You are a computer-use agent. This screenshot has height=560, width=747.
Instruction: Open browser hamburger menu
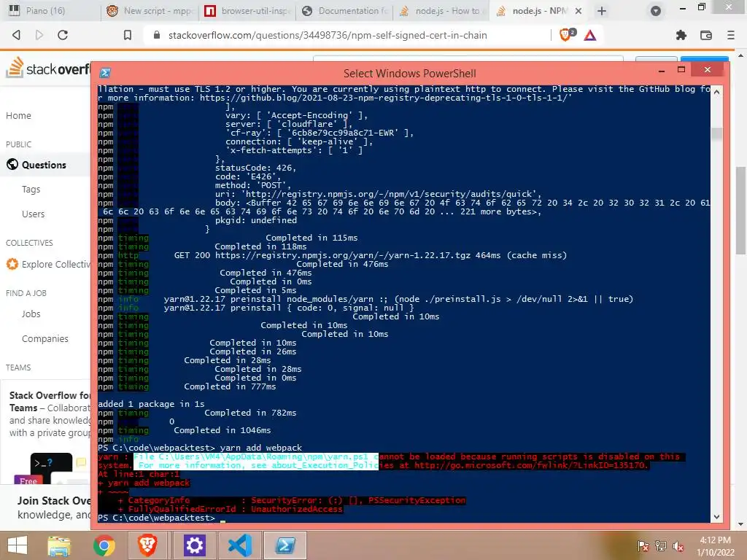731,35
